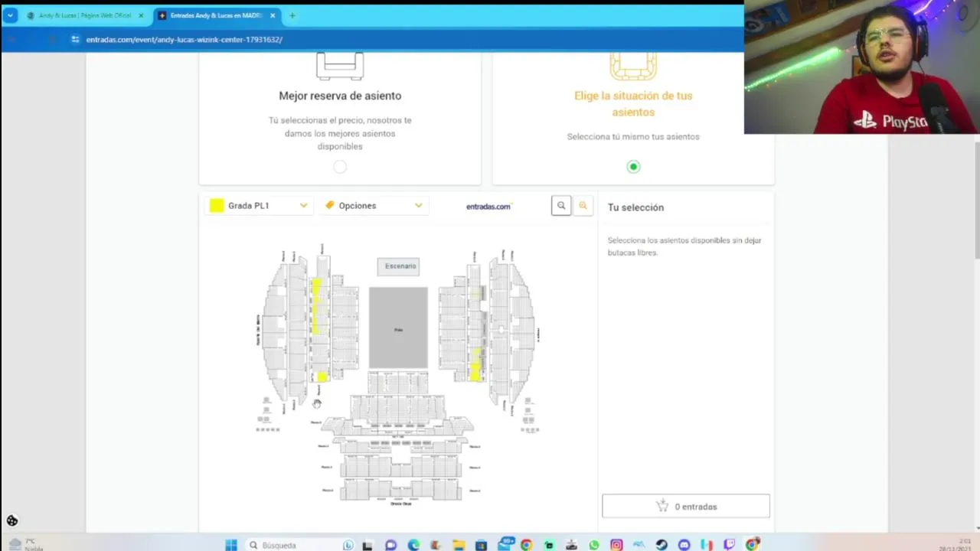
Task: Click the yellow Grada PL1 color swatch
Action: tap(217, 205)
